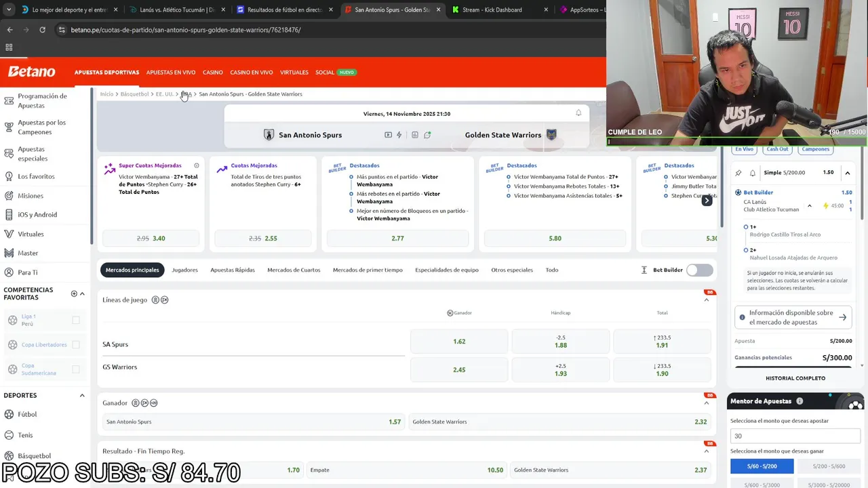Switch to Apuestas en Vivo
Screen dimensions: 868x488
click(x=171, y=73)
